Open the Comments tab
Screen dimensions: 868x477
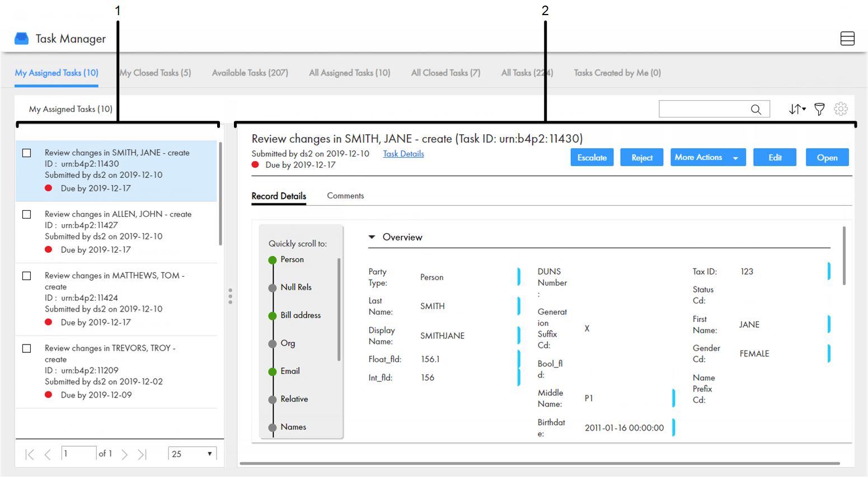tap(345, 196)
